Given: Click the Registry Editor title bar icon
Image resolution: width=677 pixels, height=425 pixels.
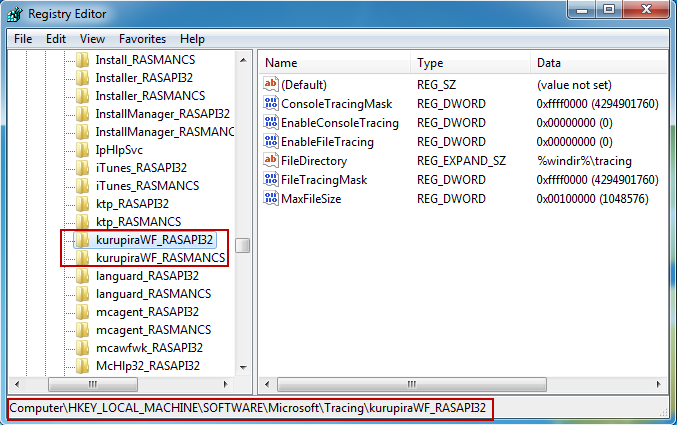Looking at the screenshot, I should pyautogui.click(x=15, y=14).
